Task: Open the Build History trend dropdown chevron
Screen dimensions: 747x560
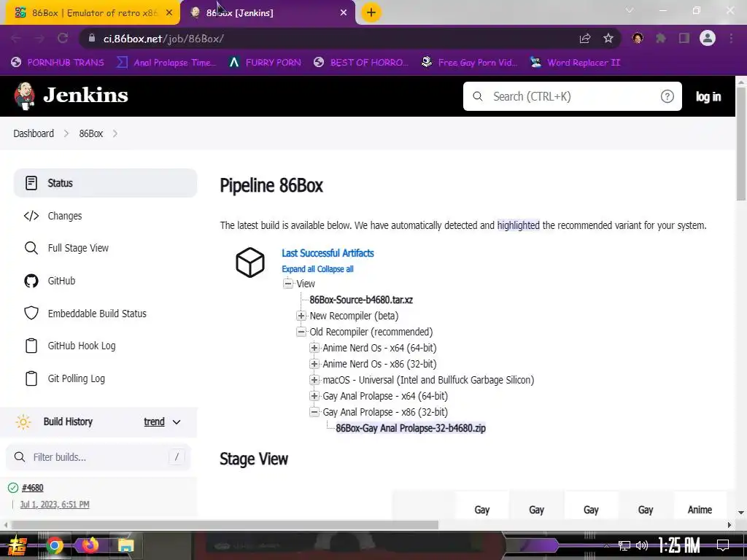Action: coord(177,422)
